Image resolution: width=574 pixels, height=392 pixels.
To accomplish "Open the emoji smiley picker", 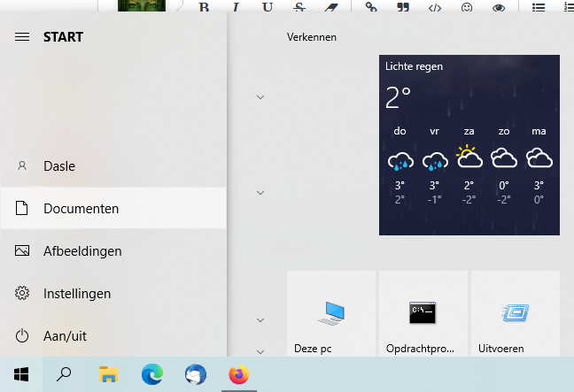I will (467, 6).
